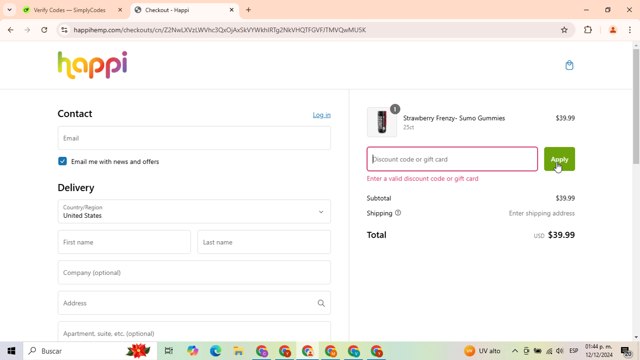Image resolution: width=640 pixels, height=360 pixels.
Task: Click the Windows taskbar search box
Action: 90,351
